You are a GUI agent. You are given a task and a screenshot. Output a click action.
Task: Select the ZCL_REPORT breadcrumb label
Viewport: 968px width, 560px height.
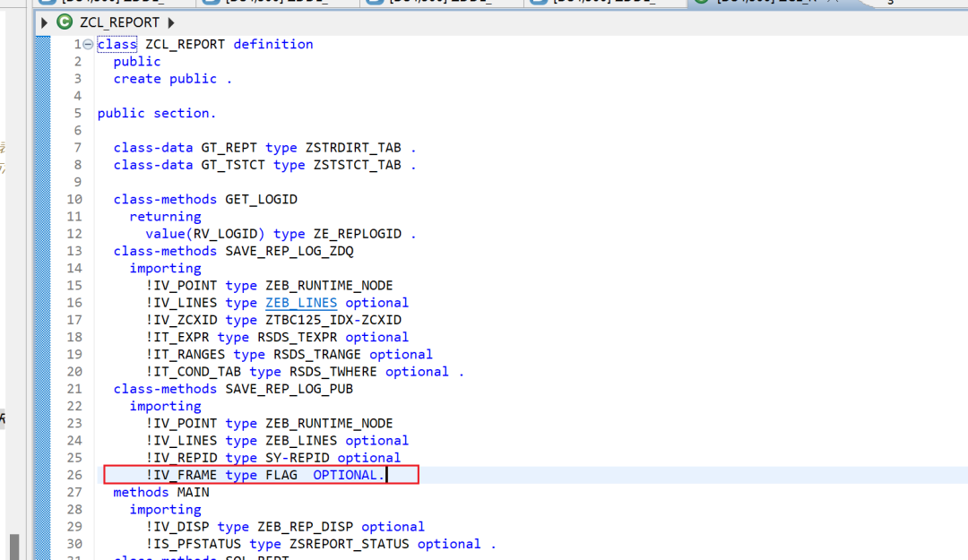pos(120,22)
